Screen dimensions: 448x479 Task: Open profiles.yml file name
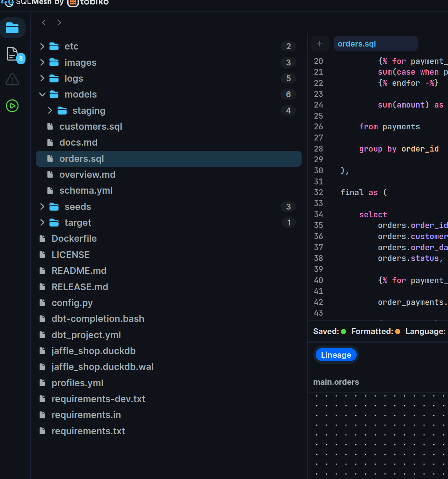pos(77,383)
